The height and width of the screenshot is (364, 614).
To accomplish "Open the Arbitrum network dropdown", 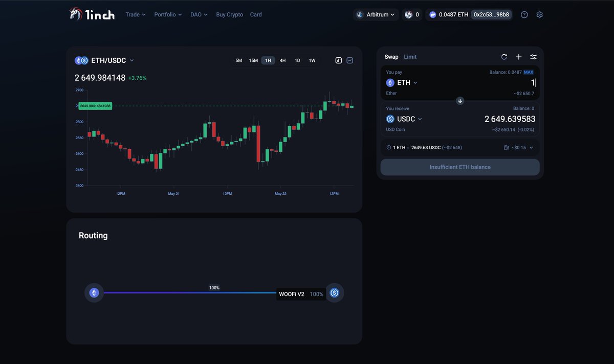I will coord(376,14).
